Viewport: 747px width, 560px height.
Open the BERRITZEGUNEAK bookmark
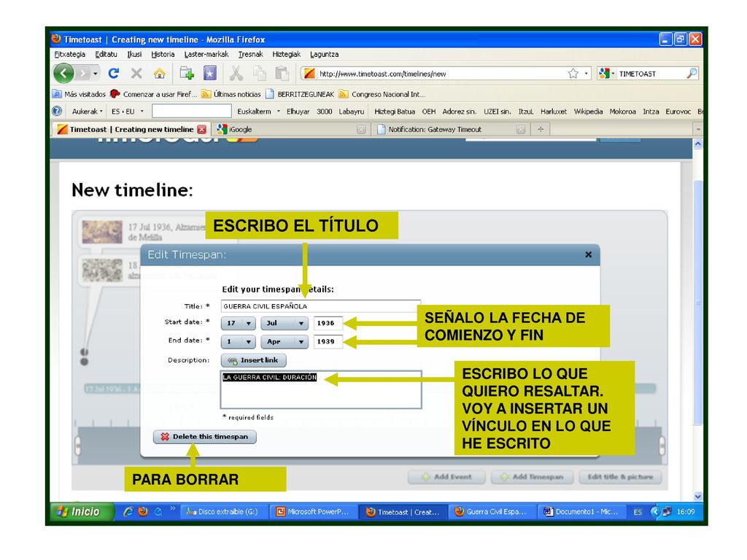[x=300, y=94]
